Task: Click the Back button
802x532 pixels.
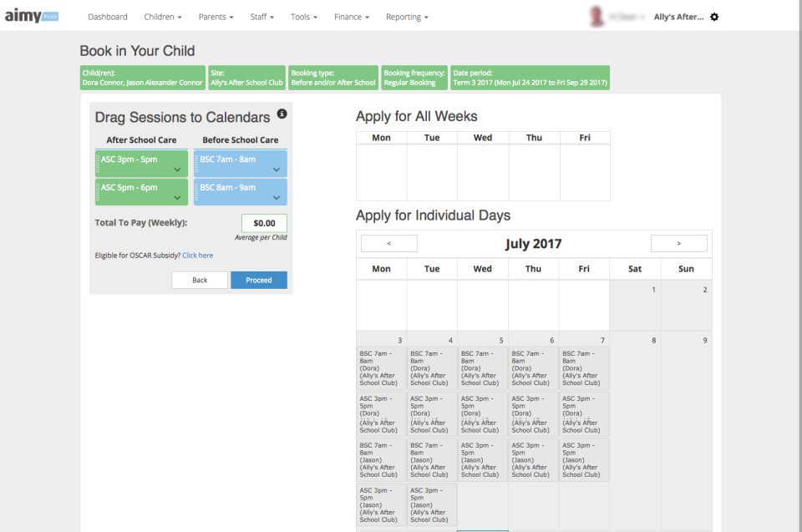Action: 200,280
